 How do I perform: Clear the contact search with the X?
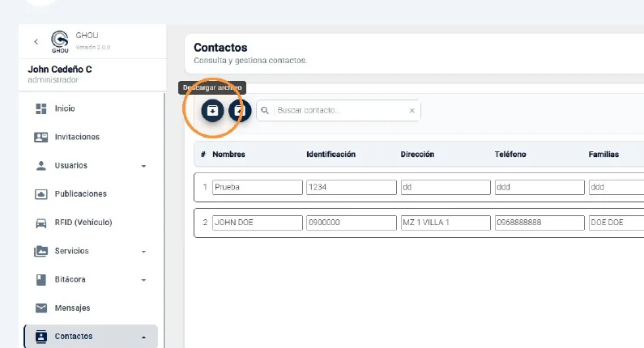[412, 110]
